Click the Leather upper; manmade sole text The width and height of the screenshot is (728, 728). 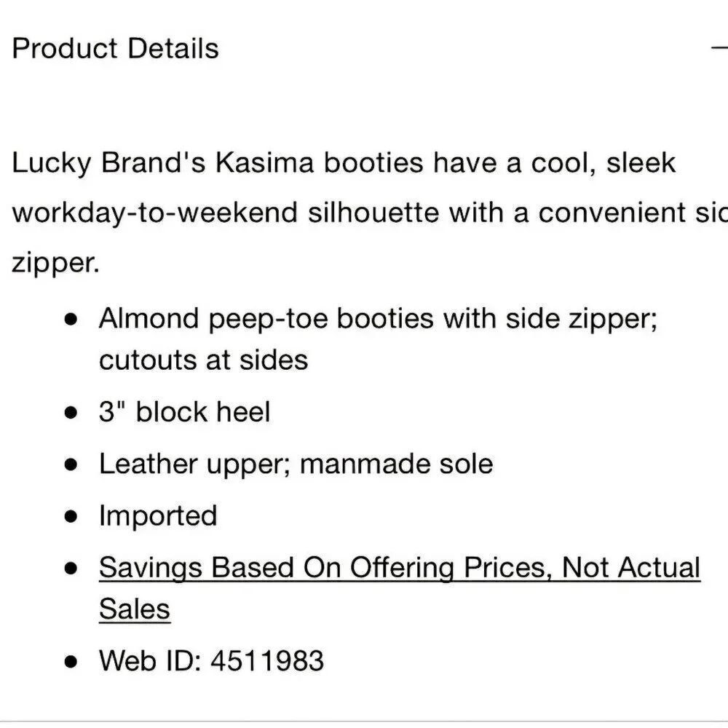(296, 464)
